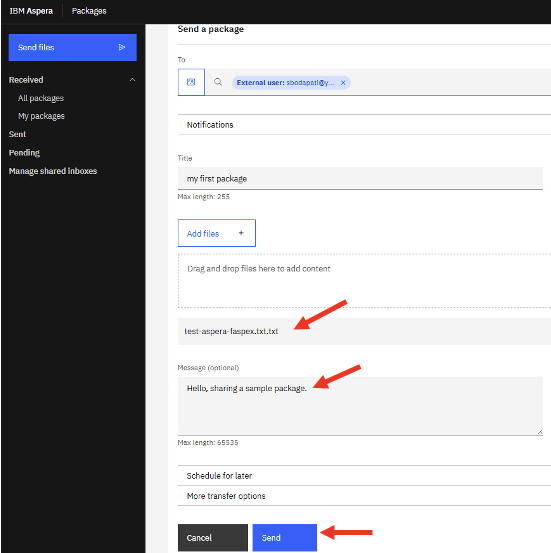Click the Send a package heading
Screen dimensions: 551x553
[x=211, y=29]
